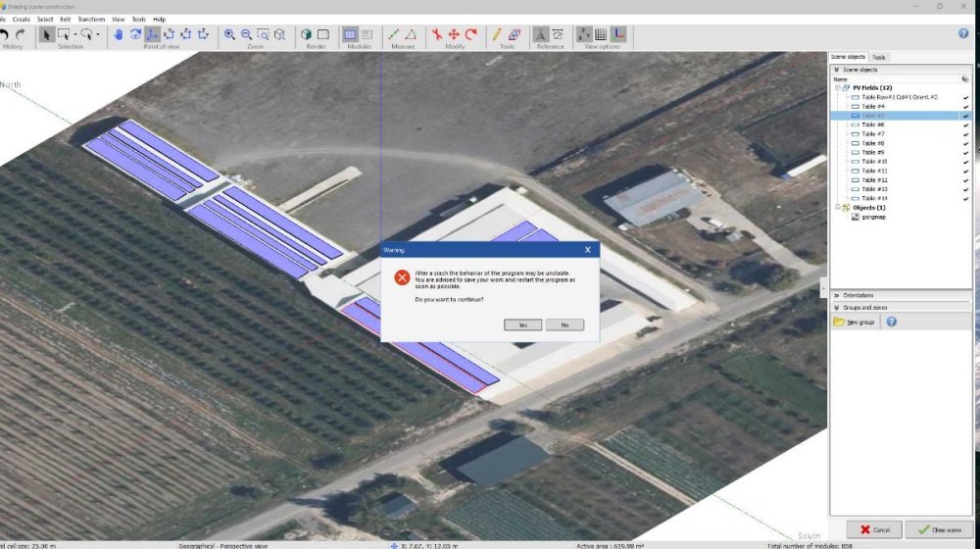Uncheck visibility of Table #9
This screenshot has width=980, height=549.
coord(965,153)
